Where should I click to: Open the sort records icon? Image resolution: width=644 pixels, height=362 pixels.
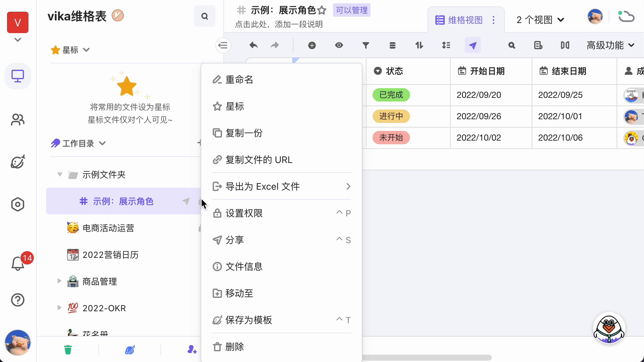[x=419, y=45]
